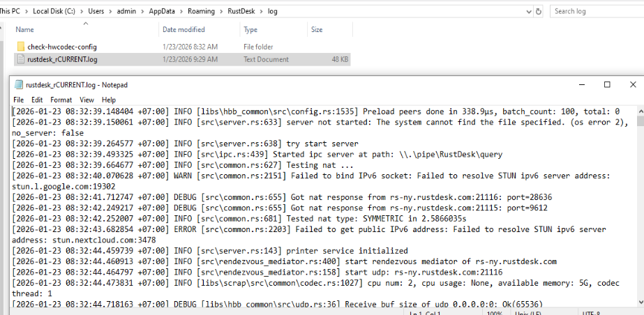
Task: Click the 'start udp: rs-ny.rustdesk.com:21116' text
Action: (424, 272)
